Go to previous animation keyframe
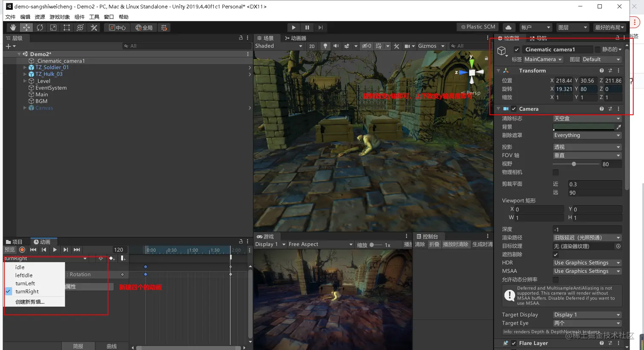This screenshot has height=350, width=644. [44, 250]
